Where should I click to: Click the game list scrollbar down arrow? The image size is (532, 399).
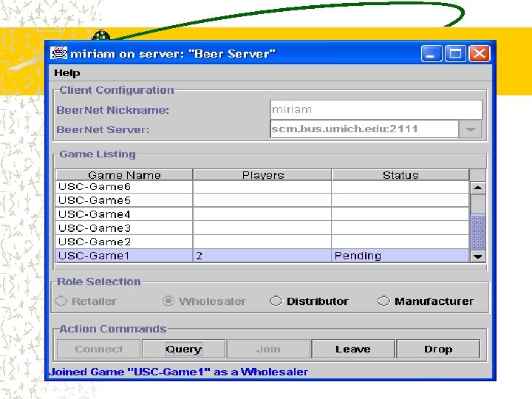[x=478, y=256]
